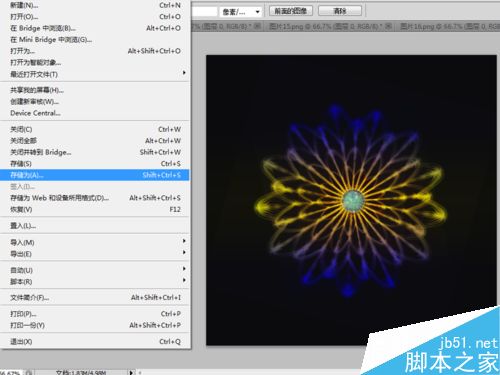Expand the 最近打开文件(T) submenu
This screenshot has width=500, height=375.
95,74
